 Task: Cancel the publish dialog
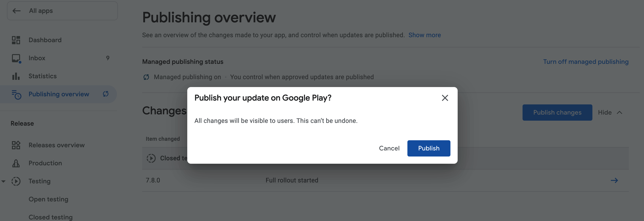[389, 148]
